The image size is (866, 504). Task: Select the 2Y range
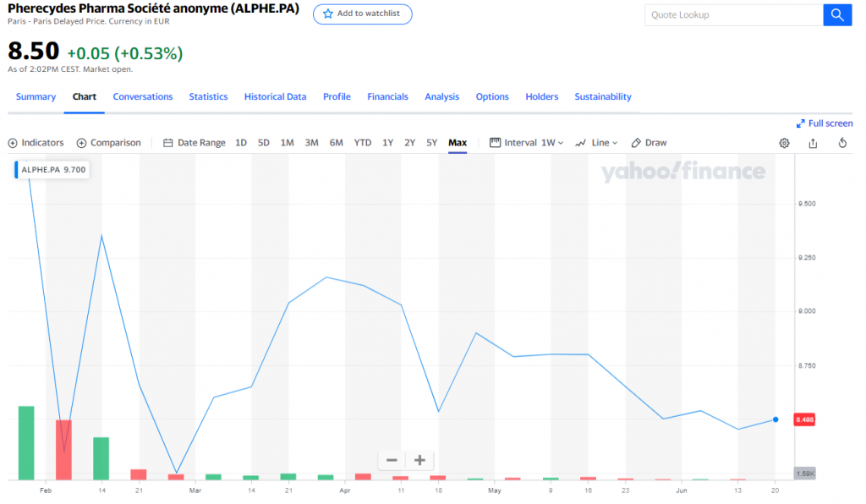(x=410, y=143)
